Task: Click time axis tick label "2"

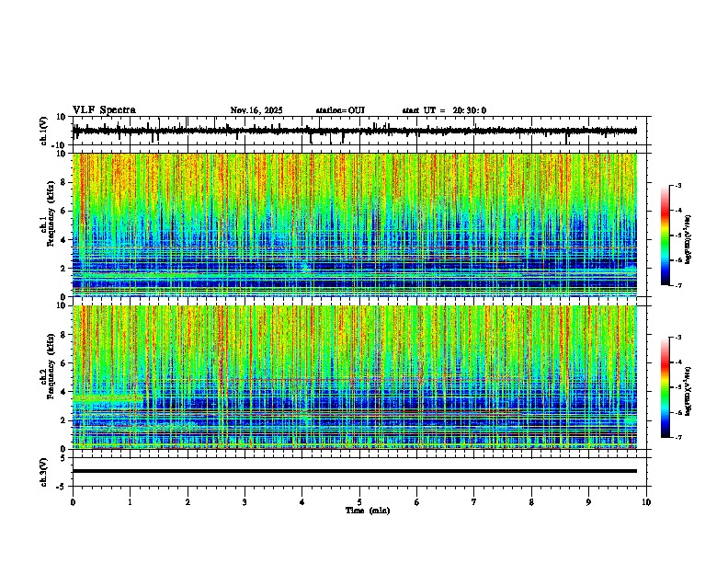Action: point(188,502)
